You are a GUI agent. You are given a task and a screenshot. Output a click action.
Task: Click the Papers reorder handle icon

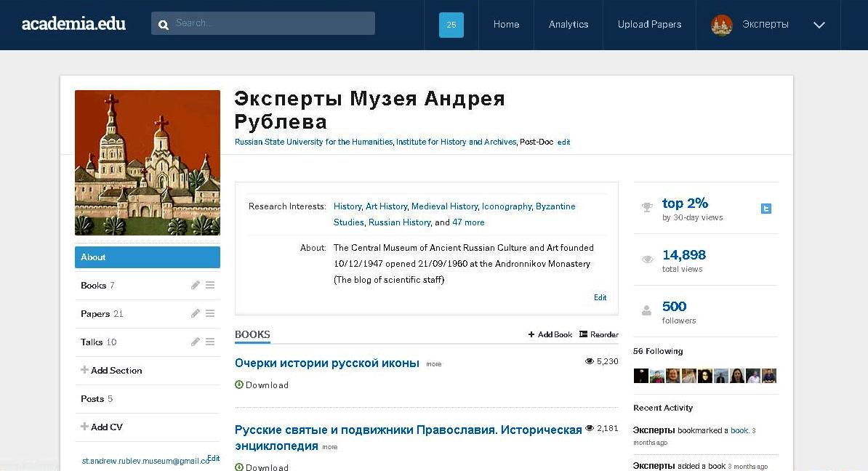pyautogui.click(x=210, y=313)
